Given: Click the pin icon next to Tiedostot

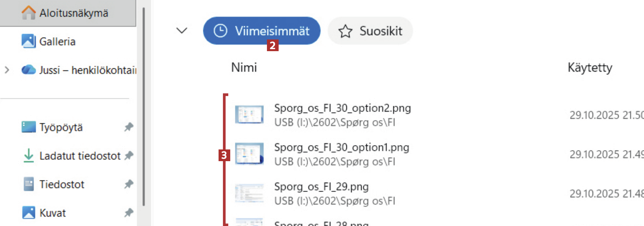Looking at the screenshot, I should tap(129, 184).
